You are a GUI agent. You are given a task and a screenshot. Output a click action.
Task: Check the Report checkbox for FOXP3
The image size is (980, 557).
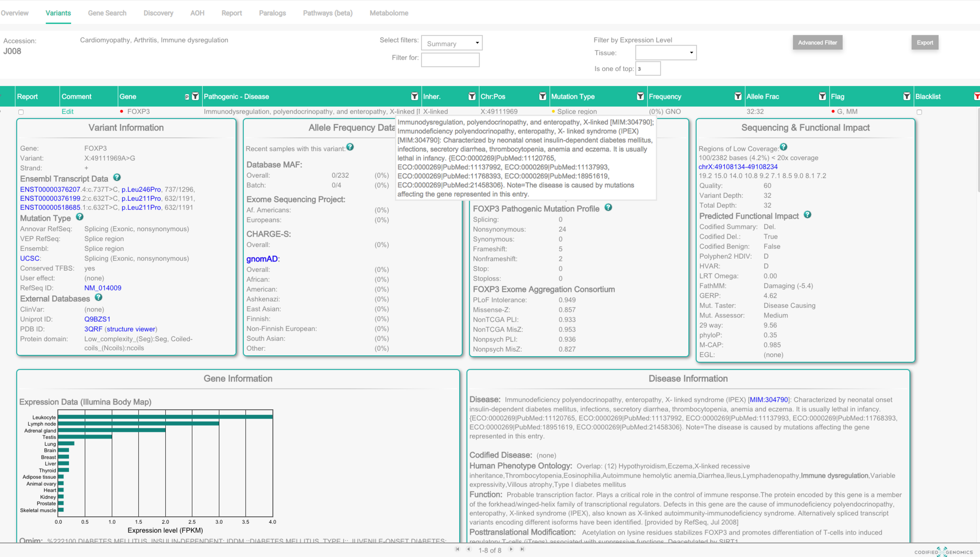(x=21, y=112)
